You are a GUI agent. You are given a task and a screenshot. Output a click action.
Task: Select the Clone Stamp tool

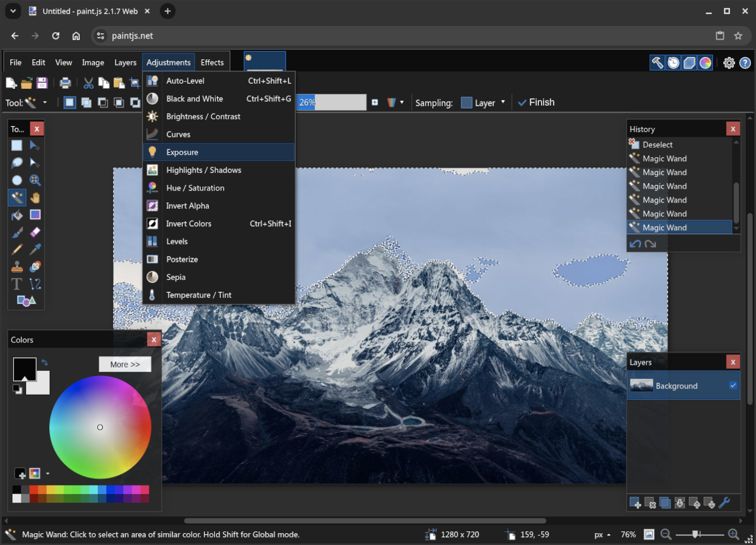point(17,267)
